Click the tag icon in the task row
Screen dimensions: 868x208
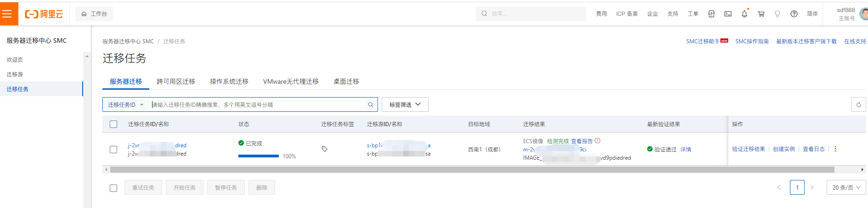tap(324, 149)
